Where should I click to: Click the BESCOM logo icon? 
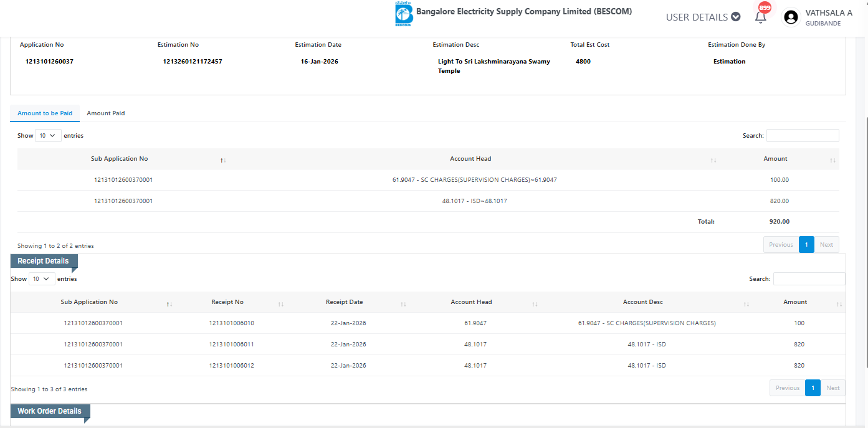tap(404, 14)
